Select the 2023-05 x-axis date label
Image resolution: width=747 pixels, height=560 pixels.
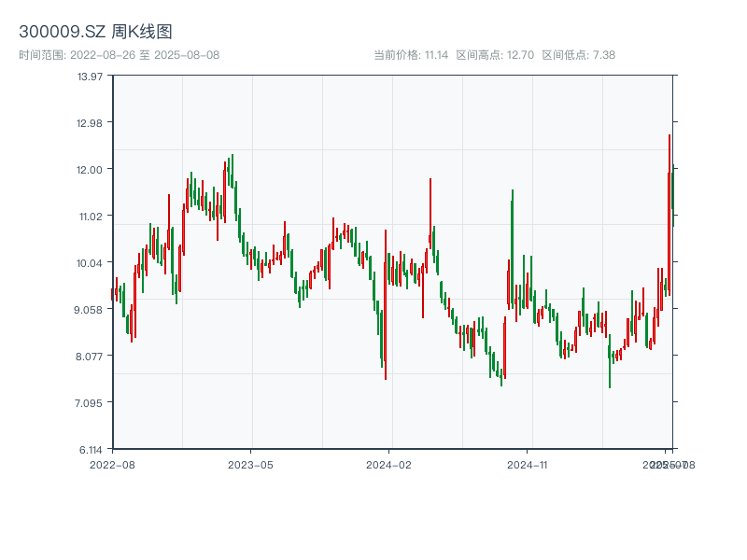250,464
